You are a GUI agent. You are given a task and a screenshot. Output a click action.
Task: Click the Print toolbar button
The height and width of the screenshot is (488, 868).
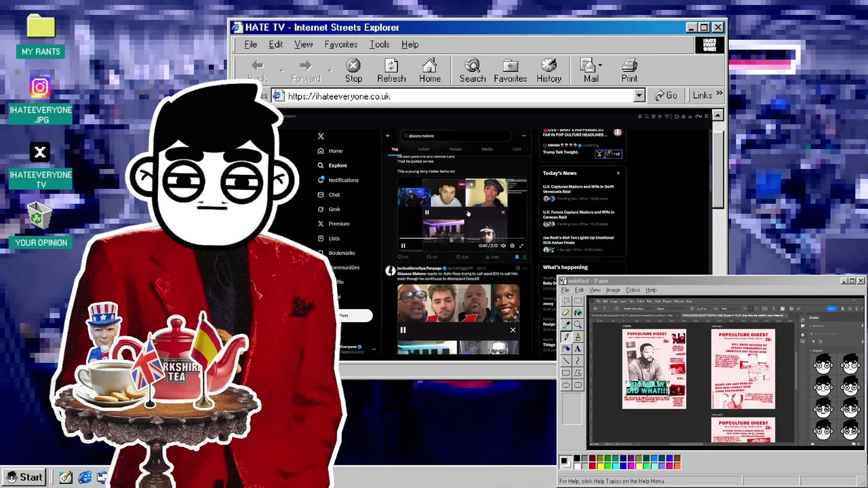click(x=629, y=70)
